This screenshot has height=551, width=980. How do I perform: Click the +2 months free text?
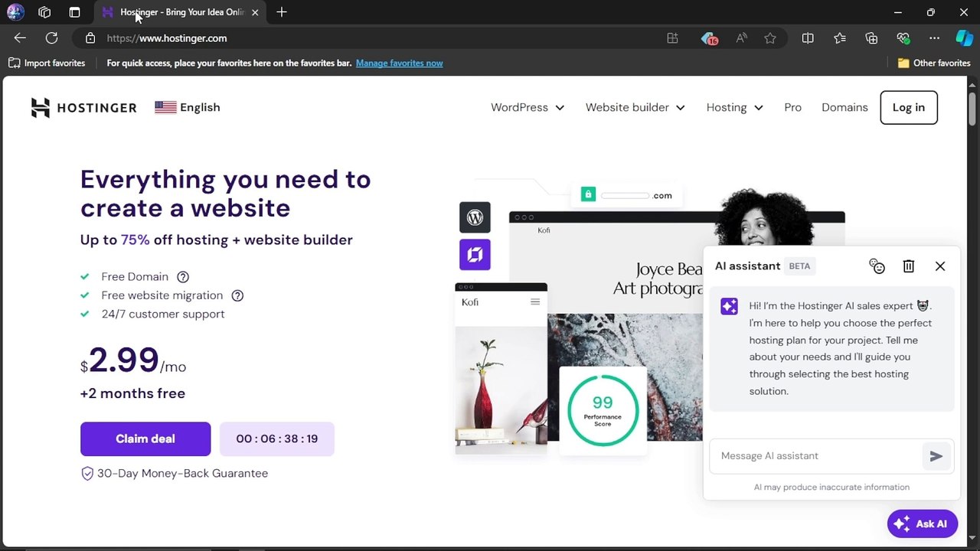[x=132, y=393]
